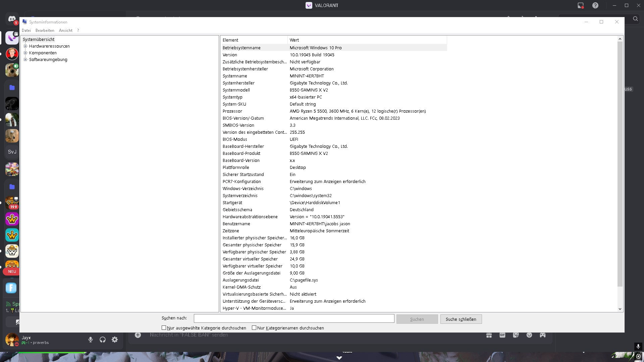Select the Prozessor row with AMD Ryzen 5 5500
Image resolution: width=644 pixels, height=362 pixels.
pyautogui.click(x=334, y=111)
